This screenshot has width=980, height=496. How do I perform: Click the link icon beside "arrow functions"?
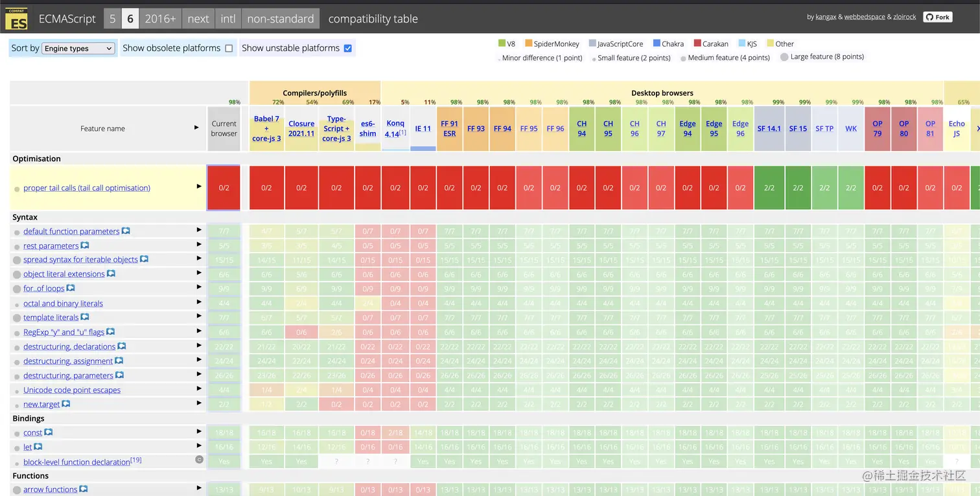click(83, 490)
